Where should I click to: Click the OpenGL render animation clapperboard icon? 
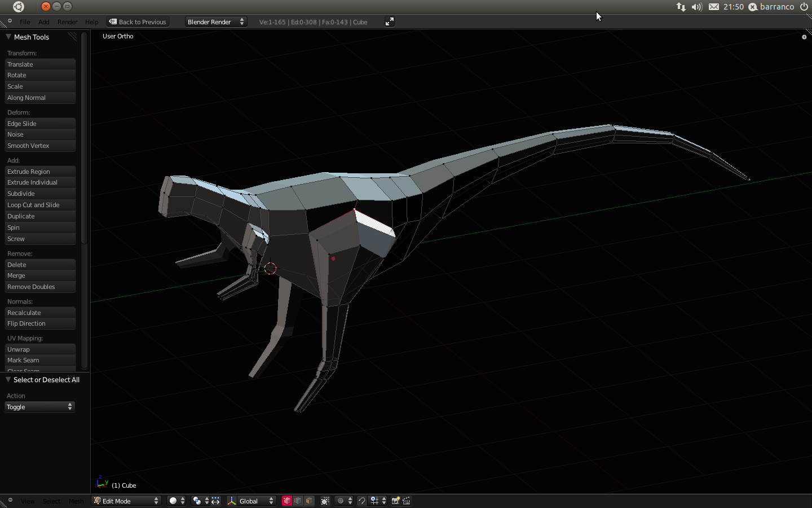point(407,501)
